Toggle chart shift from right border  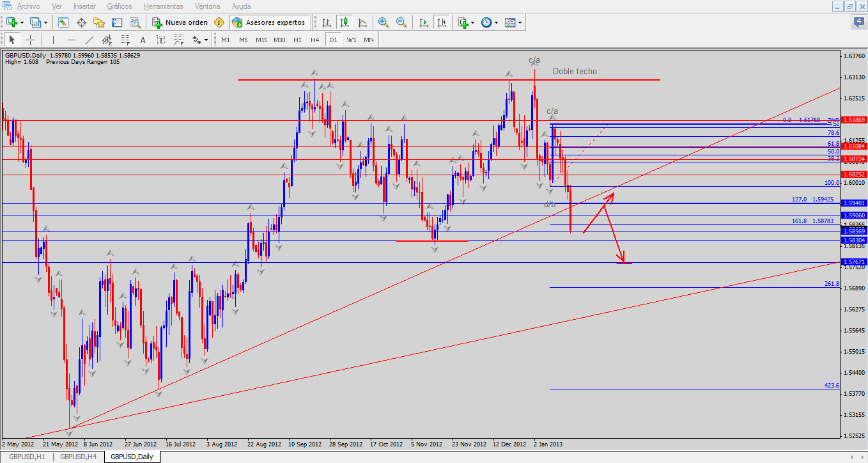coord(441,22)
